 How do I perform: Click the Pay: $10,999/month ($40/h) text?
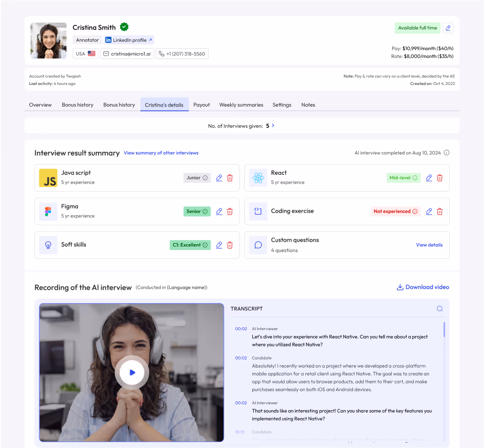[422, 48]
